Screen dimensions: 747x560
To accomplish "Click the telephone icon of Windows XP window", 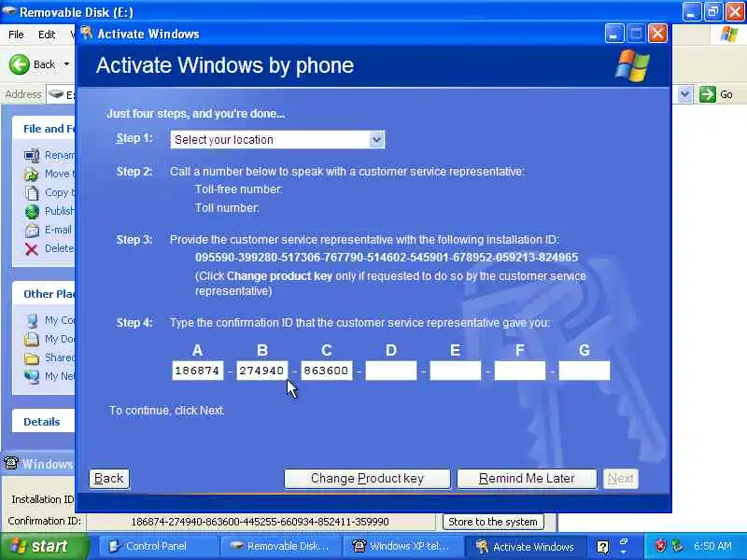I will pyautogui.click(x=11, y=463).
